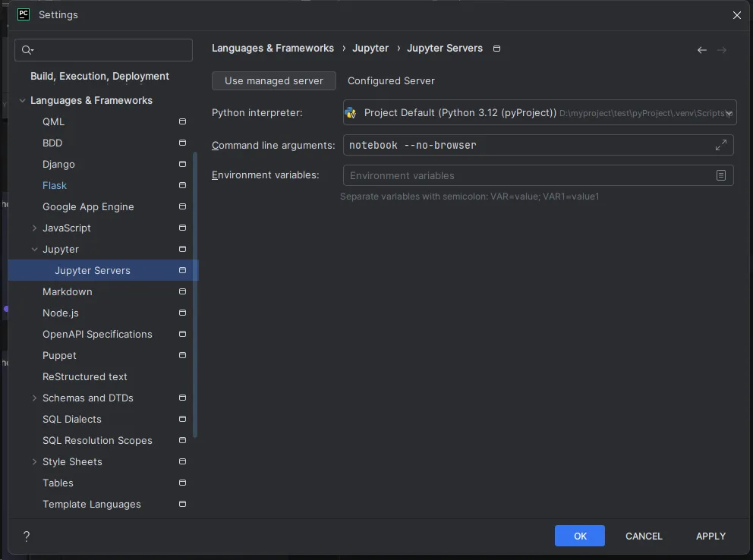Open Template Languages settings
The width and height of the screenshot is (753, 560).
click(x=92, y=505)
